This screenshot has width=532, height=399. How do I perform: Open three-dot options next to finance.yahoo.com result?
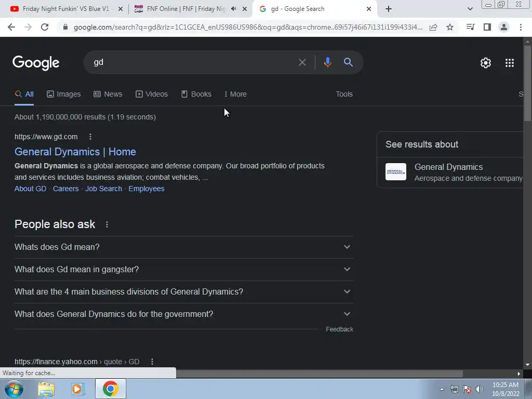(x=152, y=362)
